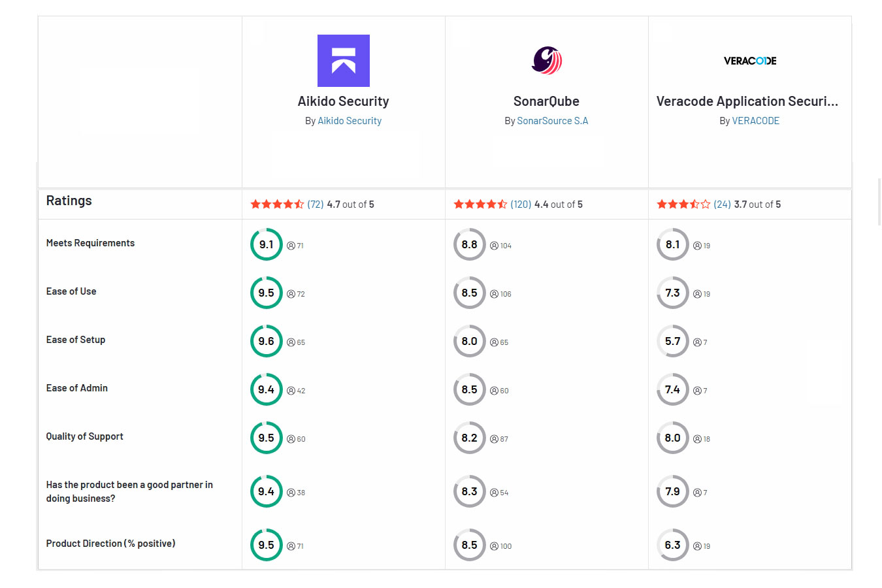882x588 pixels.
Task: Click the Quality of Support row label
Action: [x=85, y=436]
